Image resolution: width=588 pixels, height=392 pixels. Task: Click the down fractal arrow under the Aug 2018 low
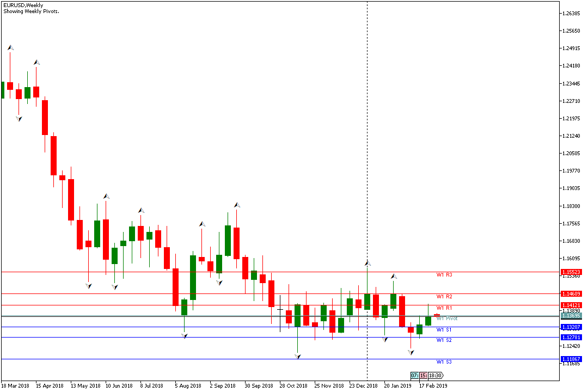pos(185,336)
